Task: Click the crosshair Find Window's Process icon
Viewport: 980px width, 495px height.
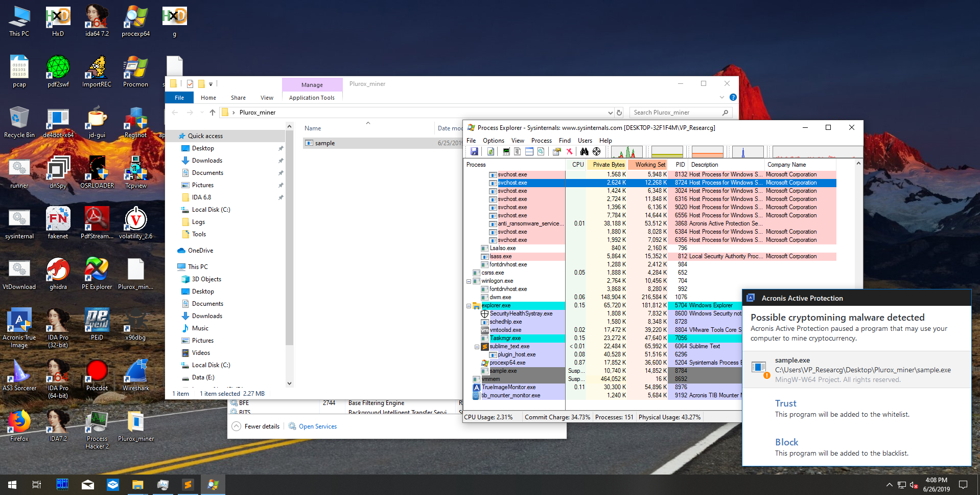Action: 596,151
